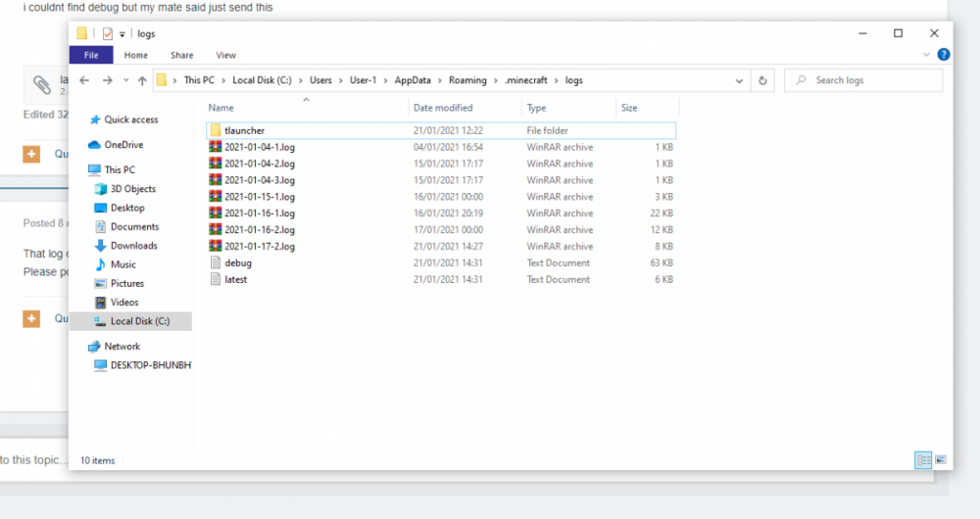This screenshot has width=980, height=519.
Task: Select the debug text document
Action: [x=237, y=262]
